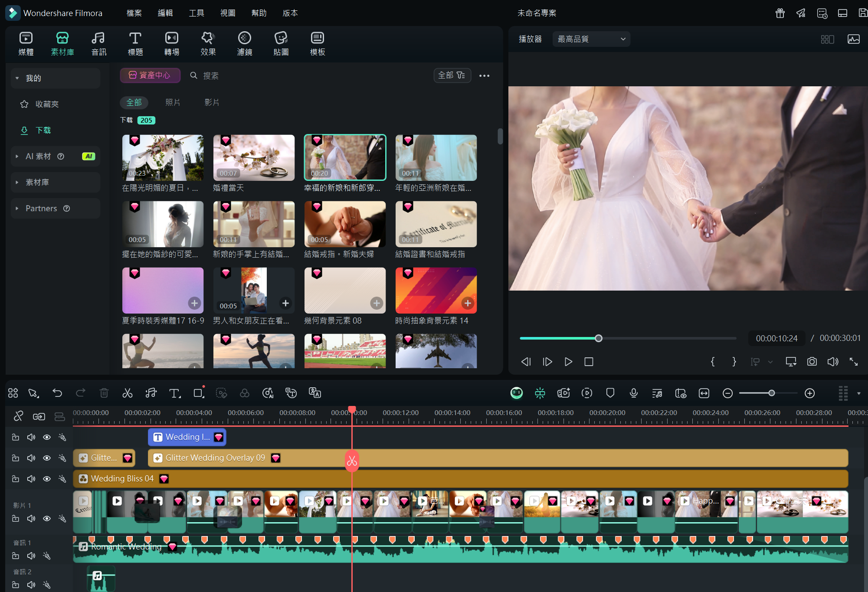Screen dimensions: 868x592
Task: Click the 資產中心 button
Action: (150, 75)
